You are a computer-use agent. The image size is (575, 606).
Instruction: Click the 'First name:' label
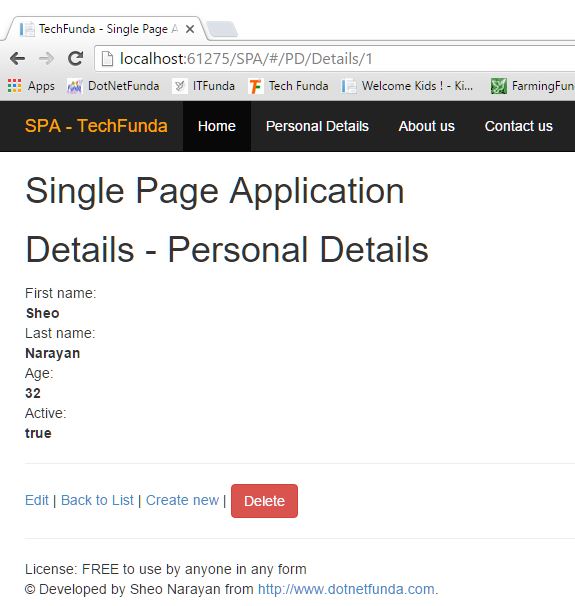(x=61, y=293)
